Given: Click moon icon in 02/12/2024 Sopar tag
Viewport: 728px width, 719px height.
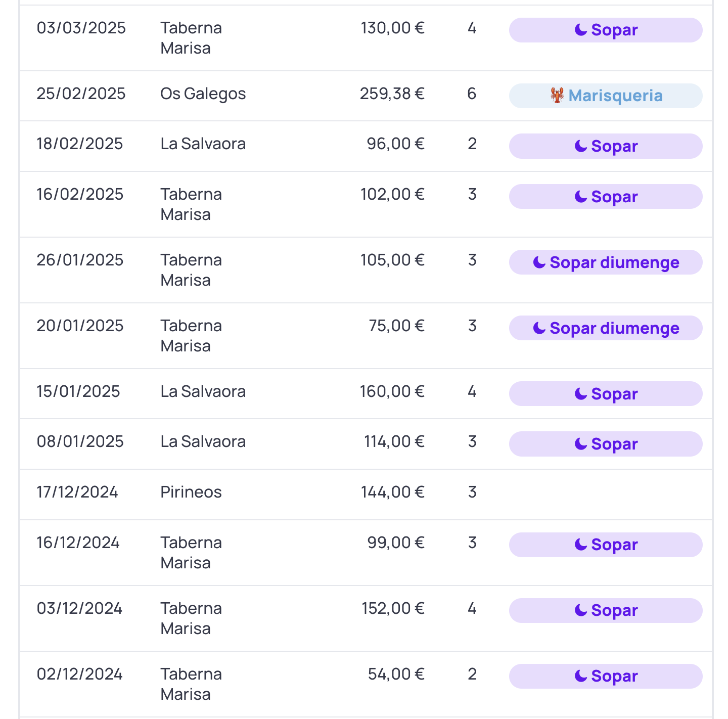Looking at the screenshot, I should tap(581, 676).
